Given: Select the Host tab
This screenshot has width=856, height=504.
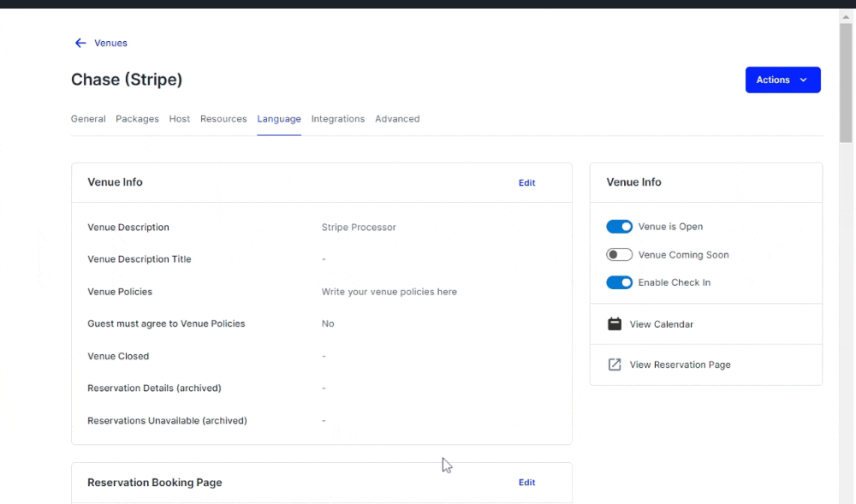Looking at the screenshot, I should click(x=179, y=119).
